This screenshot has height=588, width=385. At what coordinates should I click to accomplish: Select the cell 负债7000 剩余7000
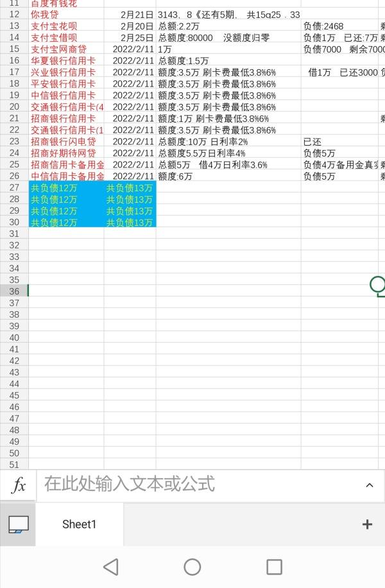coord(340,49)
